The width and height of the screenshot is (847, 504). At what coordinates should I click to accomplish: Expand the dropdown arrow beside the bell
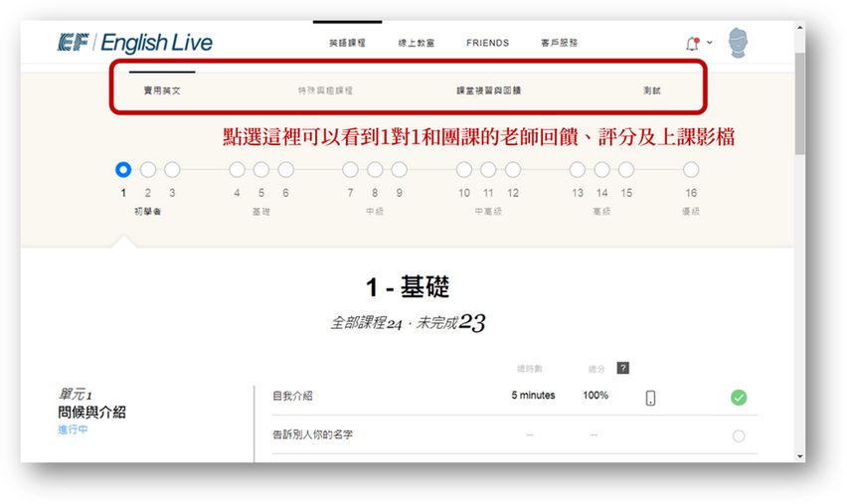tap(710, 43)
